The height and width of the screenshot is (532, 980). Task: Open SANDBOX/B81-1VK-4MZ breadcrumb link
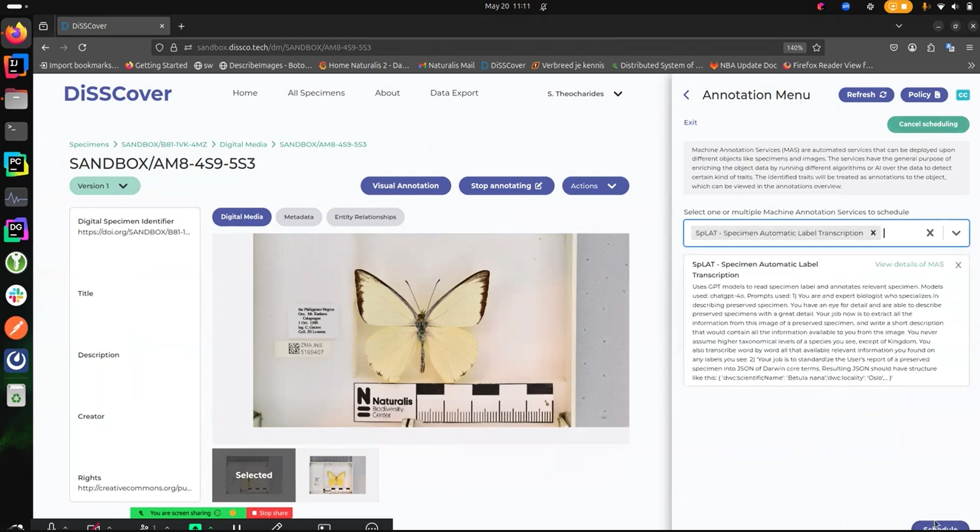(164, 144)
